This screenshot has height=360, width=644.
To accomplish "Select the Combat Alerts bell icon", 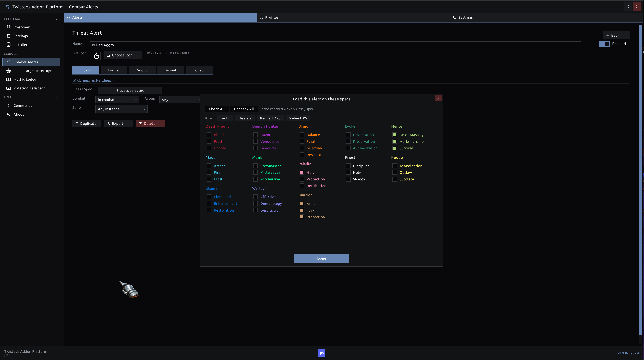I will click(x=9, y=62).
